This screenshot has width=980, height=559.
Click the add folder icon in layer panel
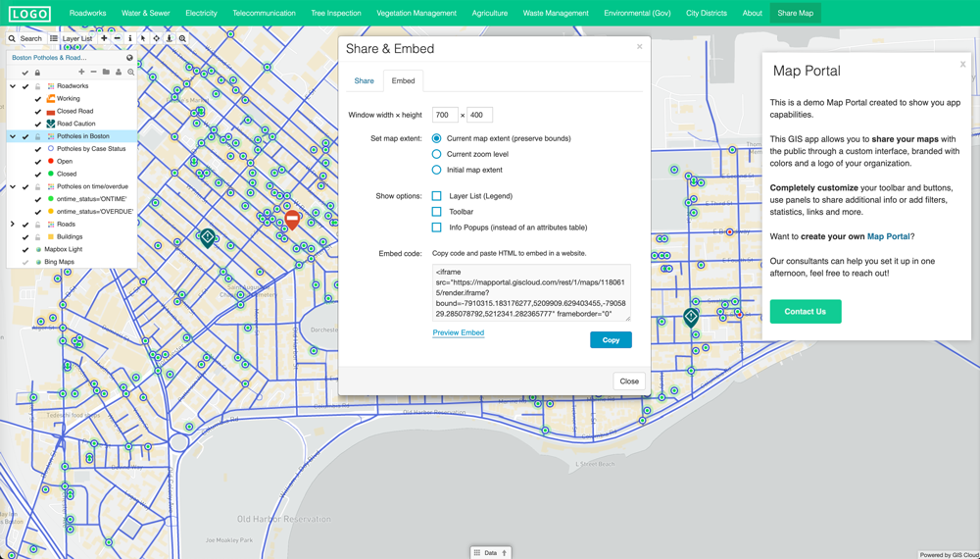point(106,72)
